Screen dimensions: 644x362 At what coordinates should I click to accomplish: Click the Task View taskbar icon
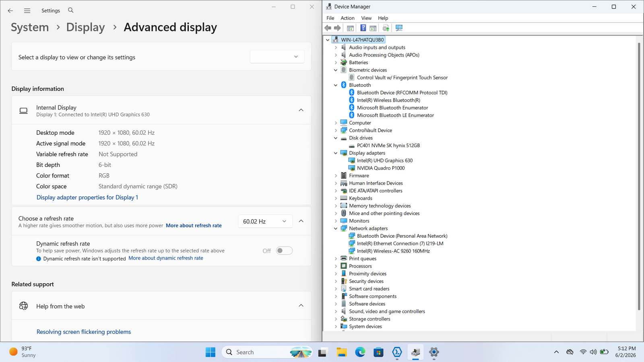pos(323,352)
